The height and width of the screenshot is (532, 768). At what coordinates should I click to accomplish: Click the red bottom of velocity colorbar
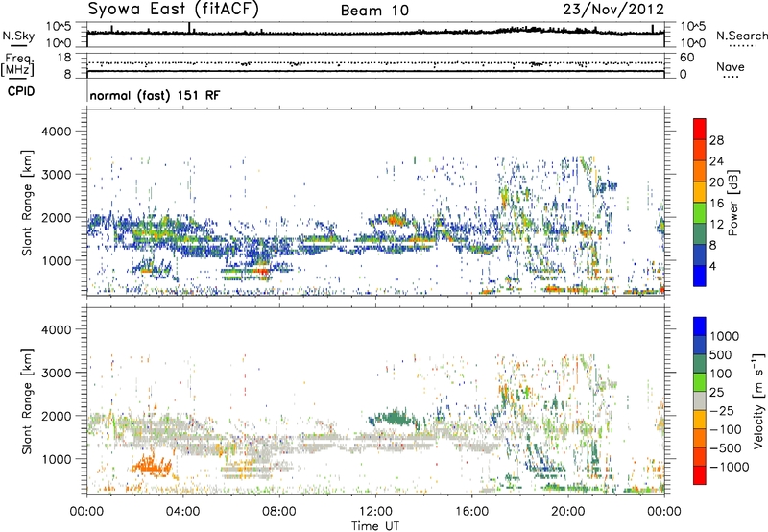click(700, 475)
